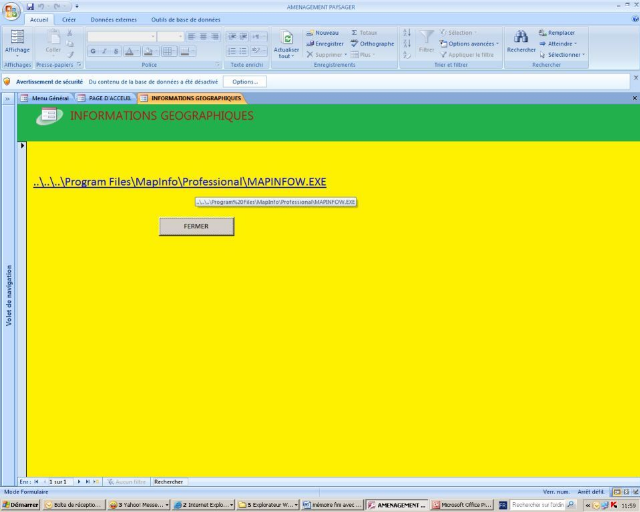Click the record selector arrow
This screenshot has height=512, width=640.
point(22,145)
